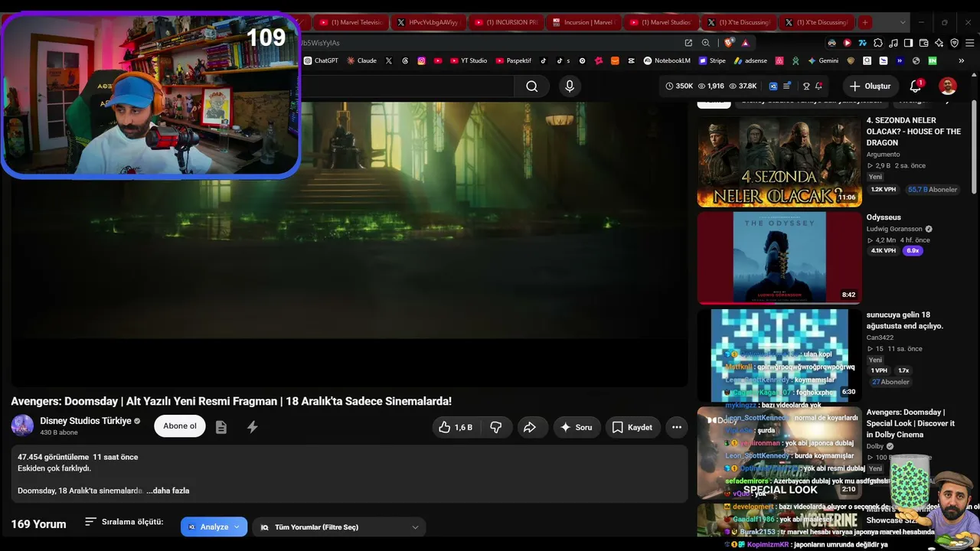Screen dimensions: 980x551
Task: Open the Claude bookmark
Action: coord(361,60)
